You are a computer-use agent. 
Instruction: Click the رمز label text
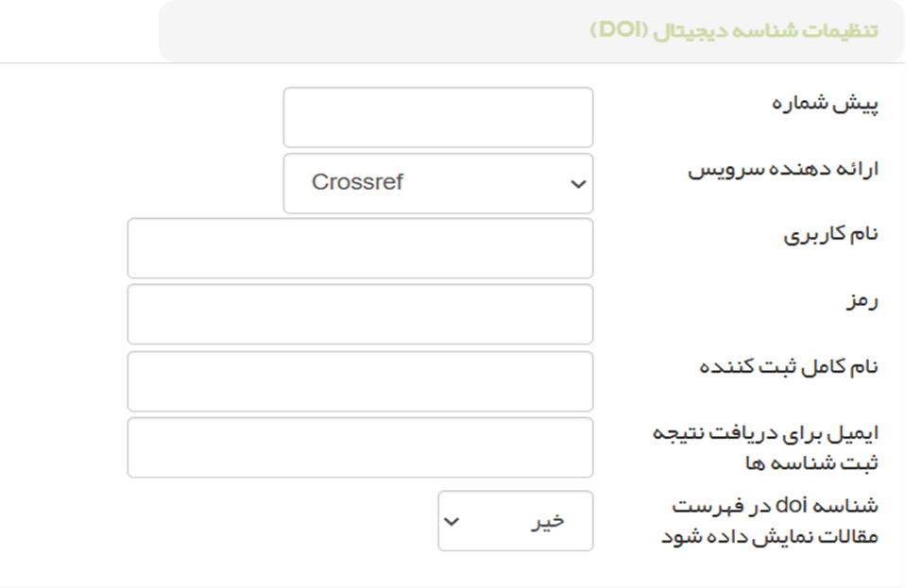pos(863,301)
